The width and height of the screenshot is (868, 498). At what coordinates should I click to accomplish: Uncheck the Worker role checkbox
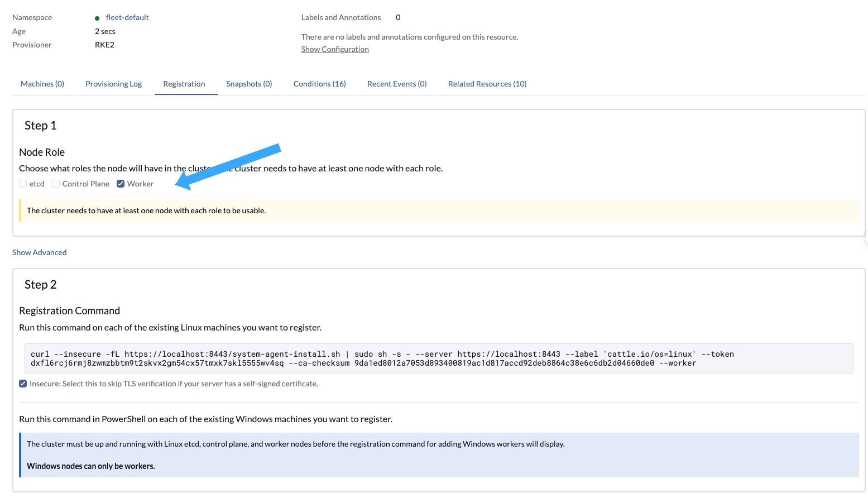(120, 183)
